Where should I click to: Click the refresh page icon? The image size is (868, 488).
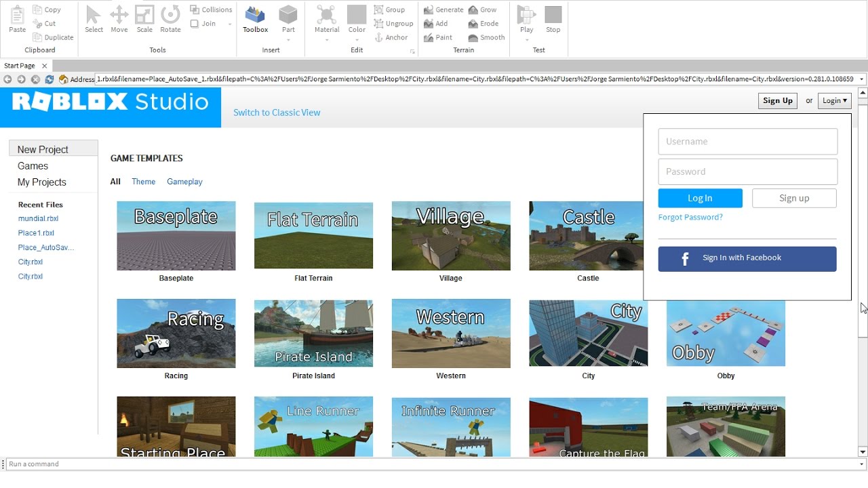[x=50, y=79]
